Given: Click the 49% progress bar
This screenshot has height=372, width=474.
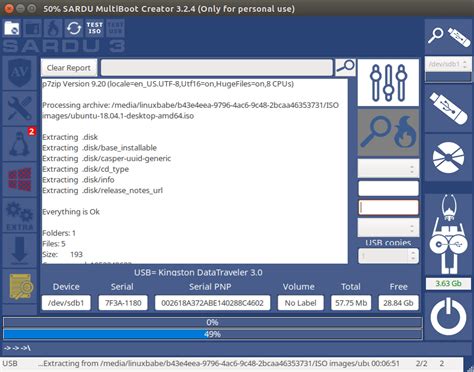Looking at the screenshot, I should point(213,334).
